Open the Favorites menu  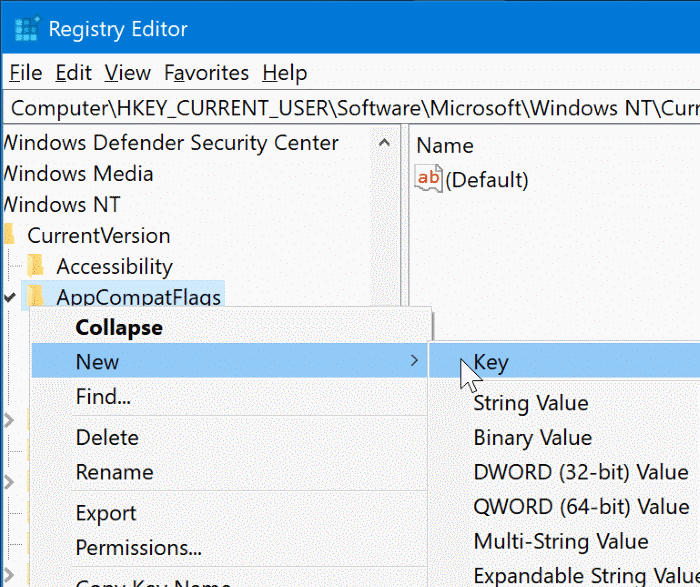206,73
